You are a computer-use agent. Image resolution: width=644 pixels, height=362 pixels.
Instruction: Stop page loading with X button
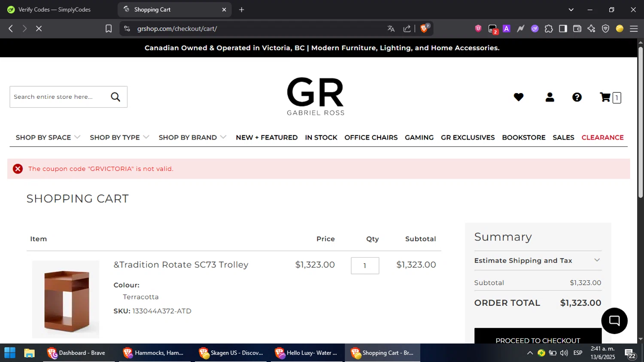click(x=39, y=29)
